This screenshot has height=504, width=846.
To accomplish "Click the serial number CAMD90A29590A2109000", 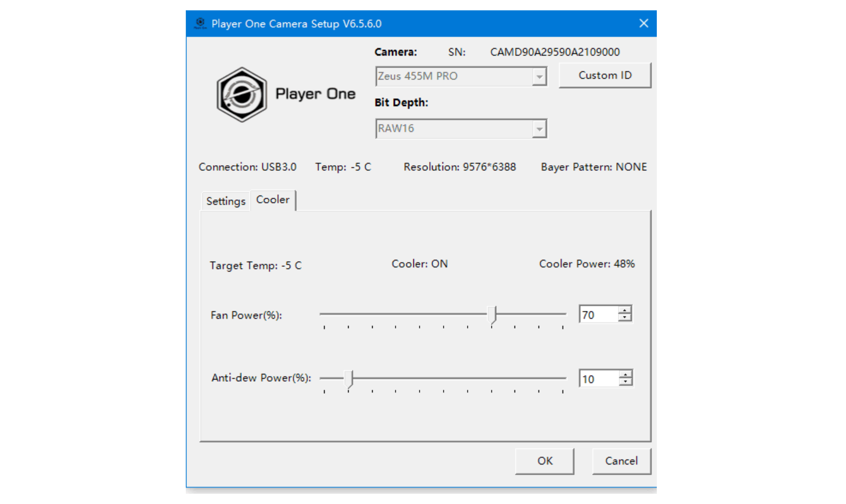I will coord(555,52).
